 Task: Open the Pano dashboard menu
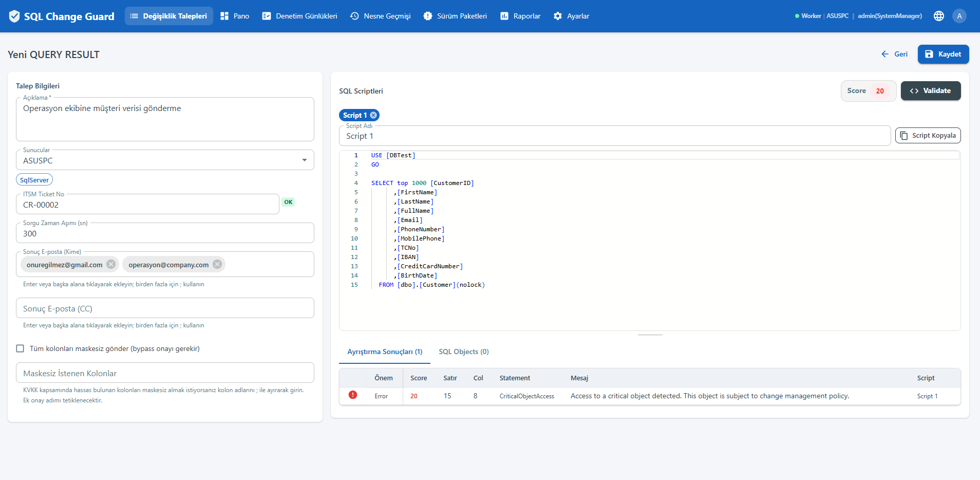click(235, 16)
